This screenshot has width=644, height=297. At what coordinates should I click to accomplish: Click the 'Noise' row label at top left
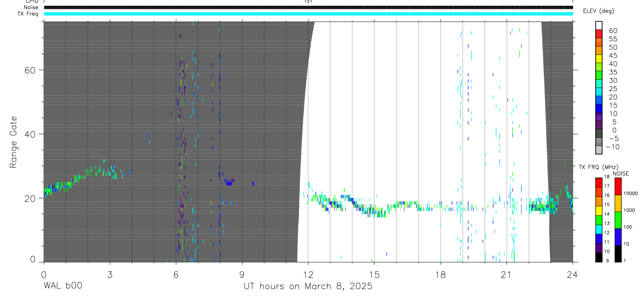31,7
